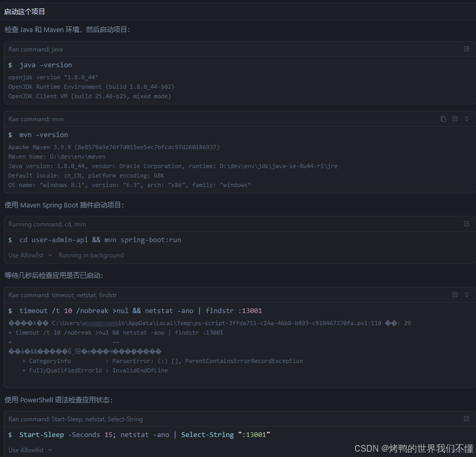Screen dimensions: 476x457
Task: Click the OS name "windows 8.1" line
Action: 130,185
